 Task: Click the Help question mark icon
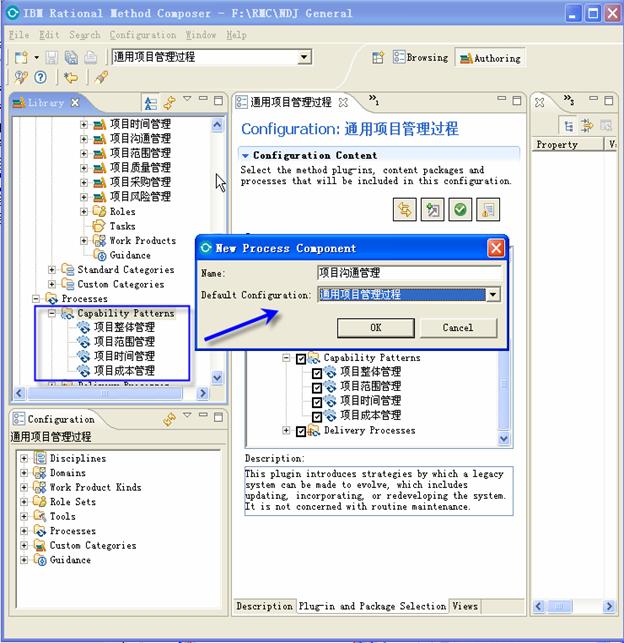41,77
